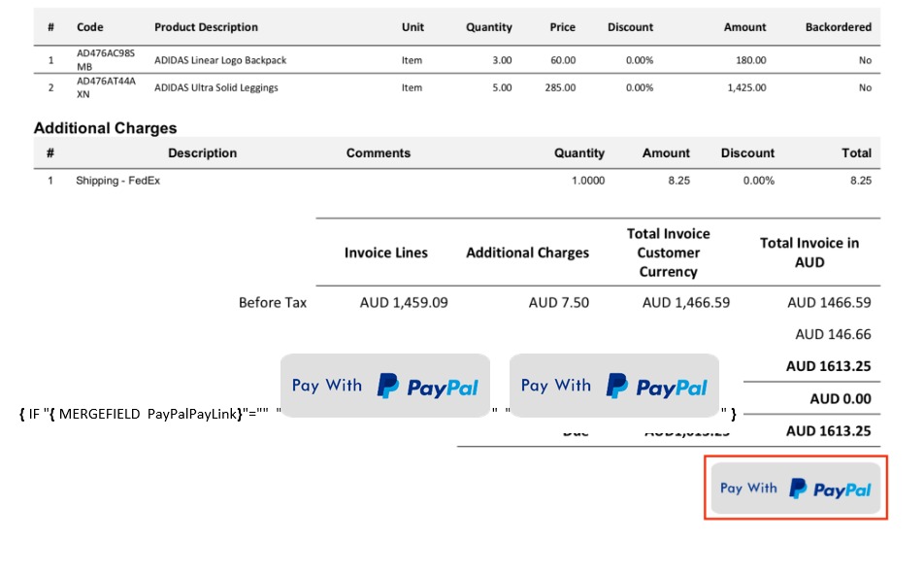Click the left PayPal button inside the IF field

click(x=384, y=386)
